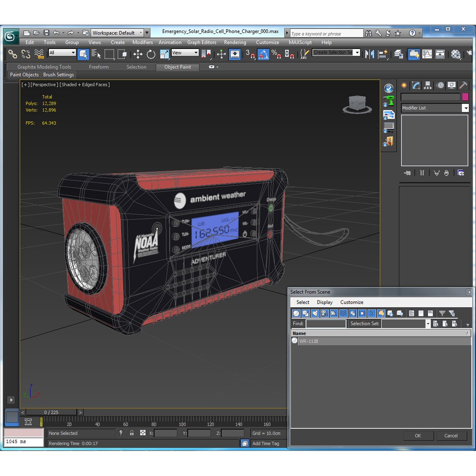Toggle Display Shapes filter in Select From Scene
Image resolution: width=476 pixels, height=476 pixels.
(306, 313)
